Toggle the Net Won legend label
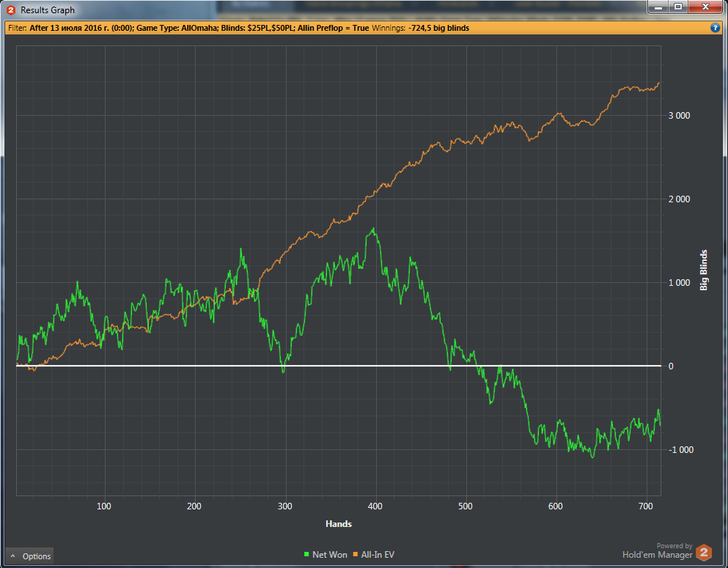Screen dimensions: 728x568 329,555
